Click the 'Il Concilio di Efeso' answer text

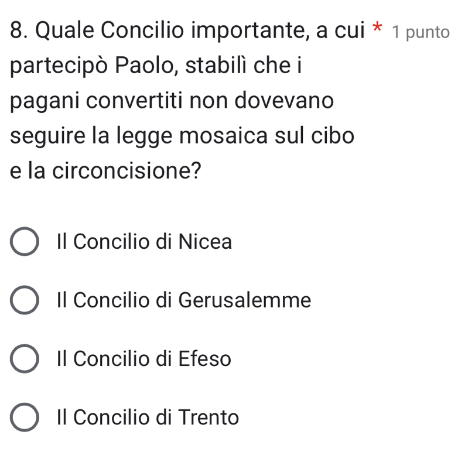(x=143, y=359)
